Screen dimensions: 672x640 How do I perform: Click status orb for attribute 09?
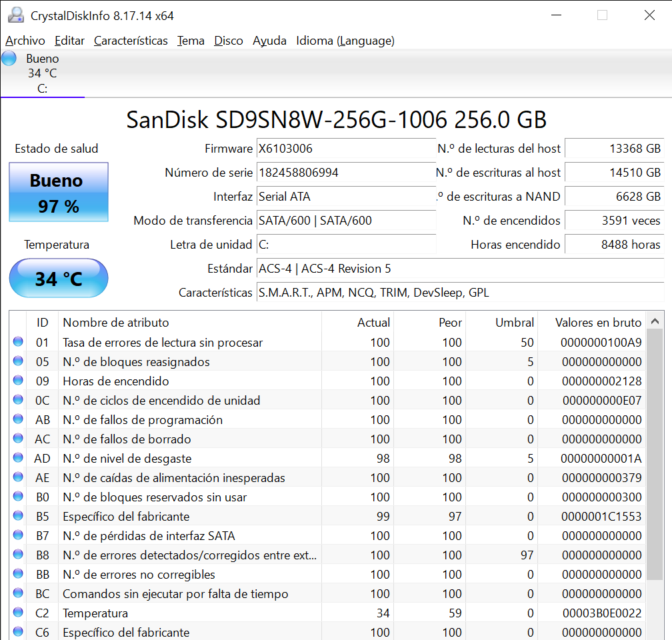click(x=18, y=380)
